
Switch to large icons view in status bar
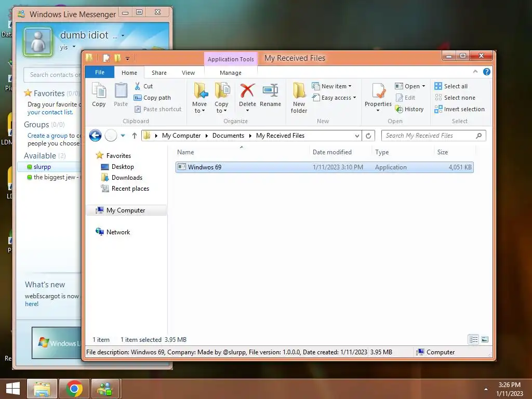(485, 339)
